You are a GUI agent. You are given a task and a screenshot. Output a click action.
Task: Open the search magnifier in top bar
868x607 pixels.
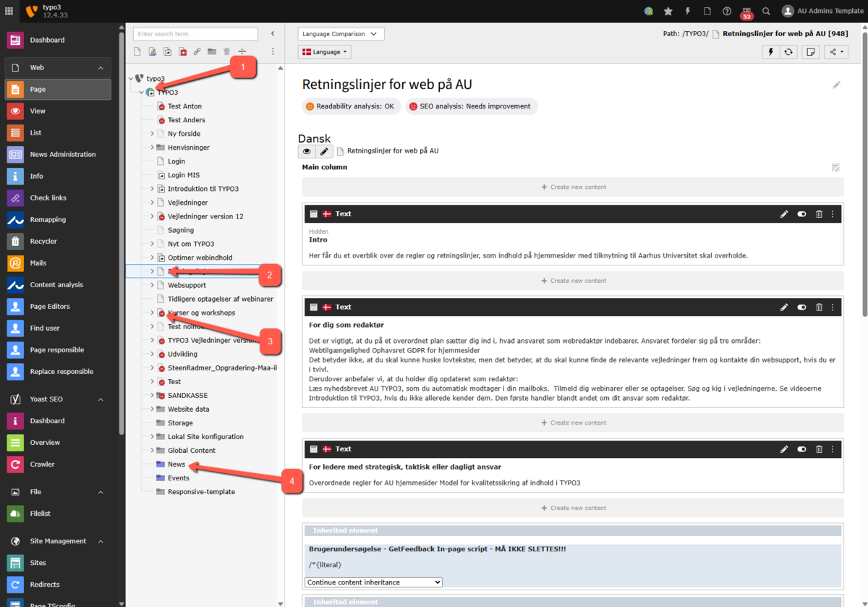766,11
